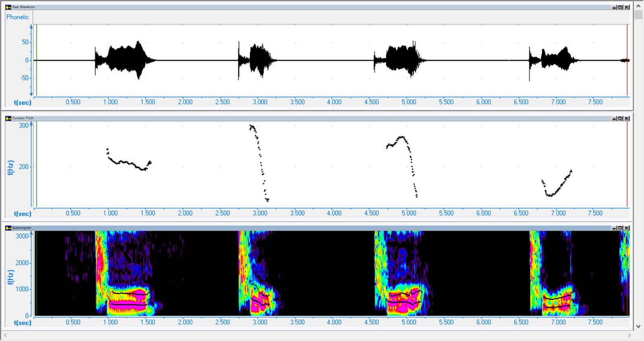This screenshot has width=644, height=341.
Task: Click the green start cursor in the waveform
Action: pos(37,60)
